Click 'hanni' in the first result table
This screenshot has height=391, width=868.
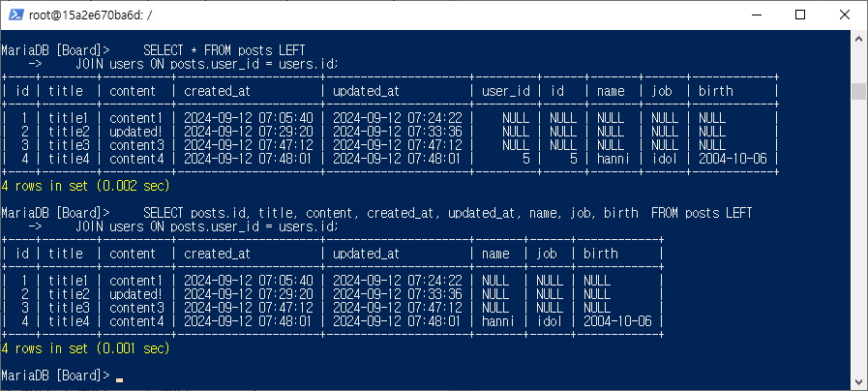tap(611, 159)
